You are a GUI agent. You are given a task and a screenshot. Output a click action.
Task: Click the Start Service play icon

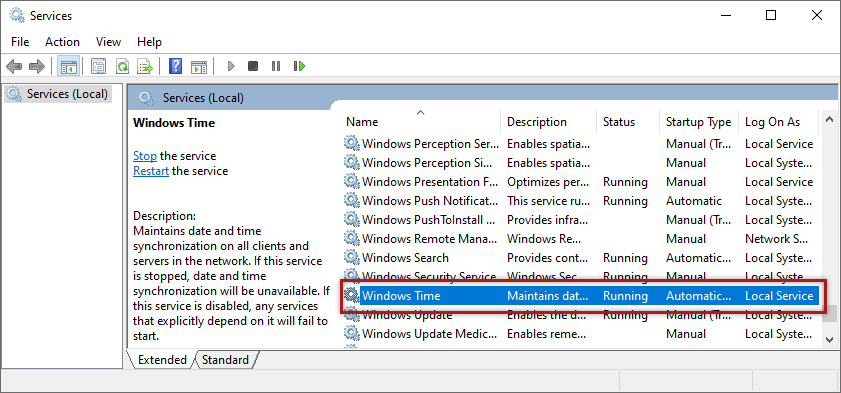click(x=231, y=66)
